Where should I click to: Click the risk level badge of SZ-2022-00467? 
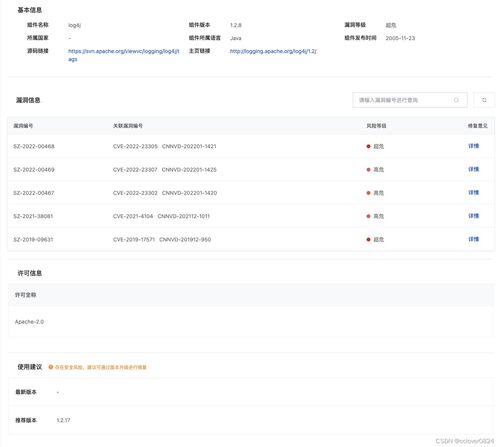pos(375,193)
